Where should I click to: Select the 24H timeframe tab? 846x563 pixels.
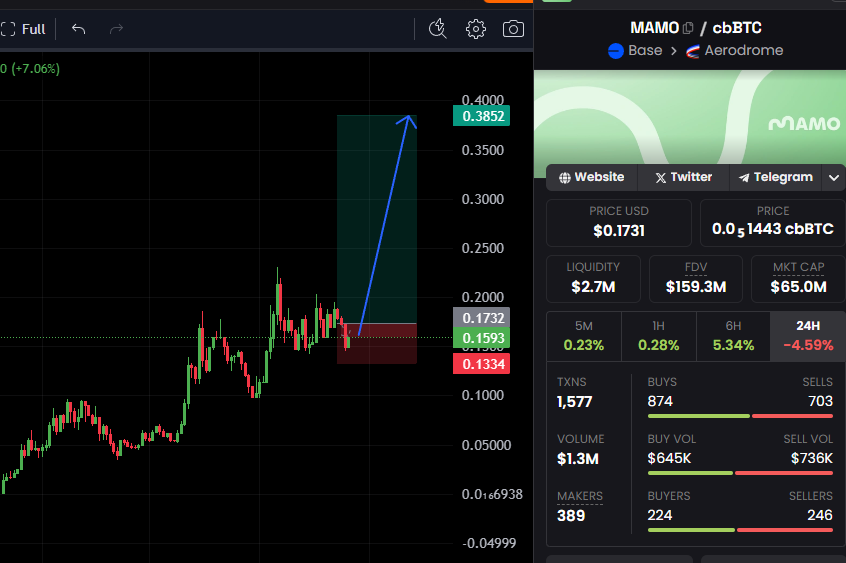(x=808, y=336)
